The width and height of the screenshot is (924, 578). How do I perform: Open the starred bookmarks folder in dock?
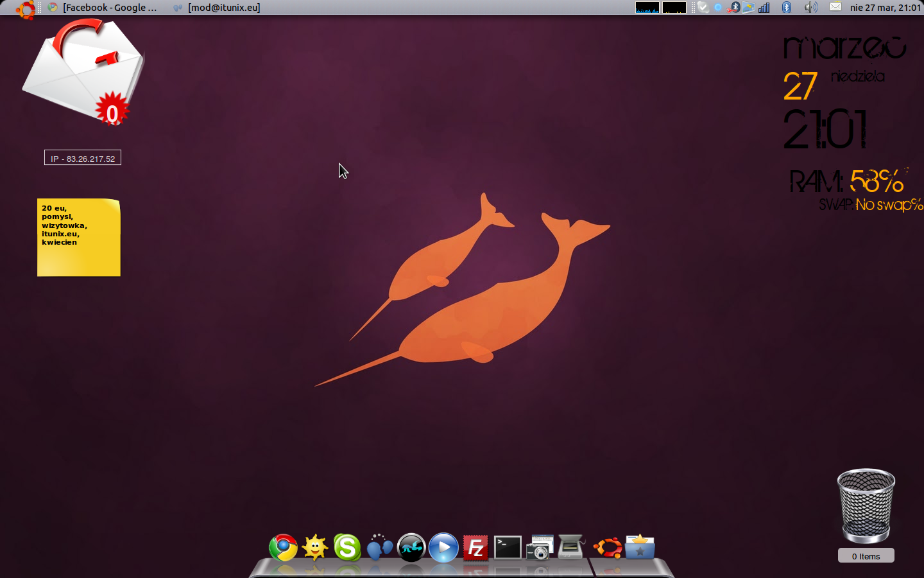tap(640, 548)
